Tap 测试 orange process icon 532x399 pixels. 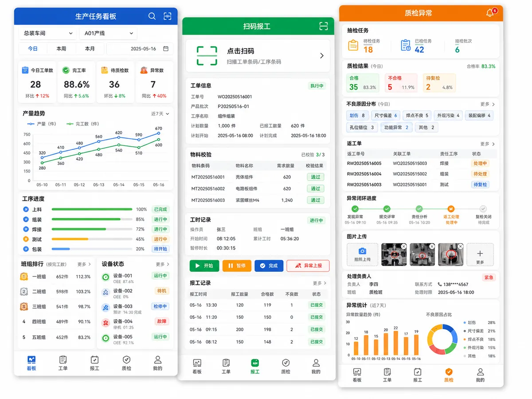(x=25, y=239)
